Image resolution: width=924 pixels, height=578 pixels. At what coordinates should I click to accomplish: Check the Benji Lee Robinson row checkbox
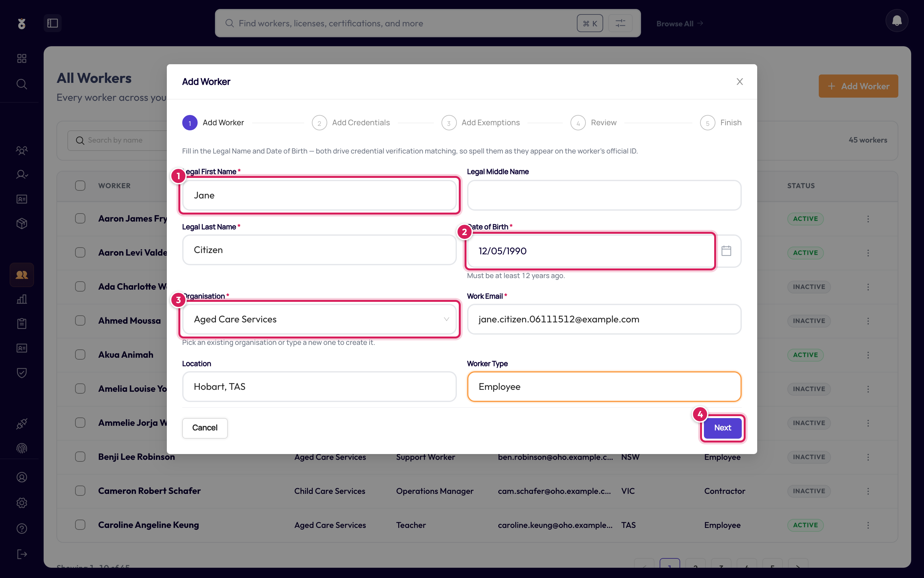pos(80,457)
